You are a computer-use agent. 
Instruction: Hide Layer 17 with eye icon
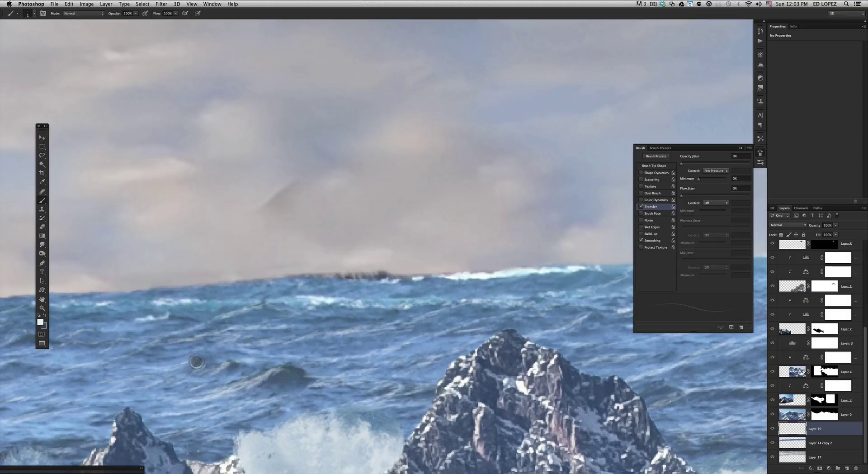(x=772, y=457)
